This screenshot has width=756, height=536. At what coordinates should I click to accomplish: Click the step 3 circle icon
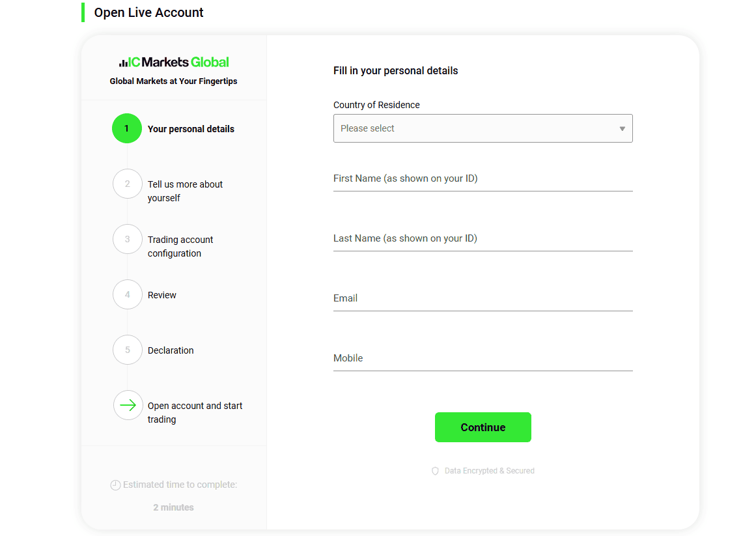pyautogui.click(x=127, y=240)
